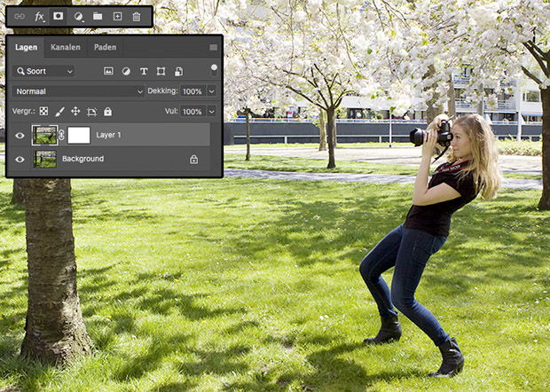550x392 pixels.
Task: Filter layers by smart objects icon
Action: [178, 72]
